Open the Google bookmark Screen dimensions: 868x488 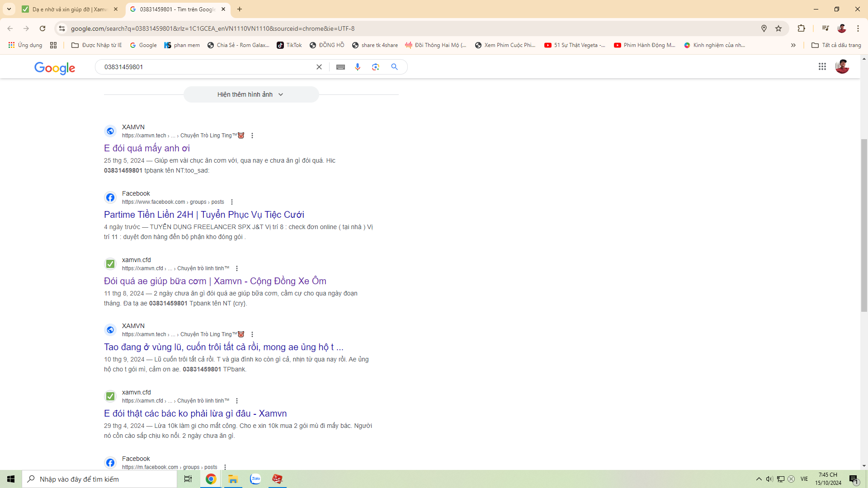pyautogui.click(x=143, y=45)
